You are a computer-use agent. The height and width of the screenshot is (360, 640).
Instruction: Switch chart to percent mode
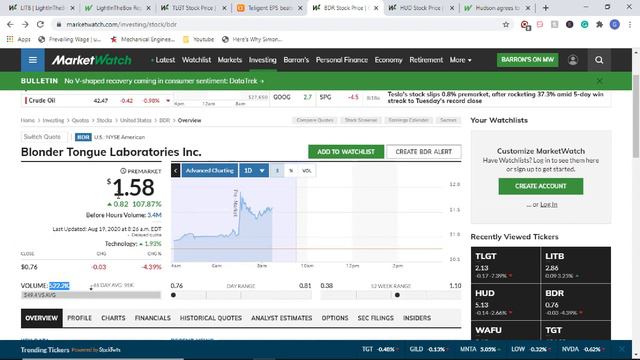point(291,171)
